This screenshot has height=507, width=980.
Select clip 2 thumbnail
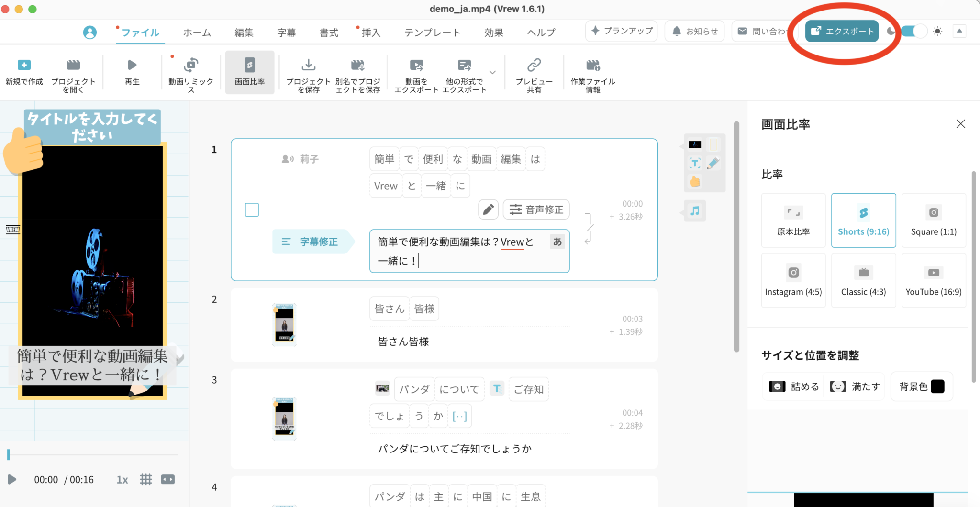pyautogui.click(x=284, y=324)
